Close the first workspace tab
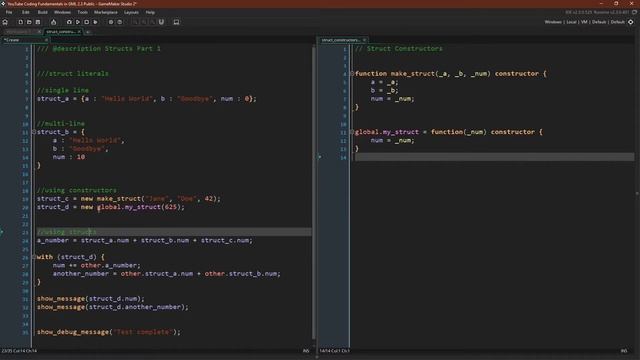 point(39,31)
